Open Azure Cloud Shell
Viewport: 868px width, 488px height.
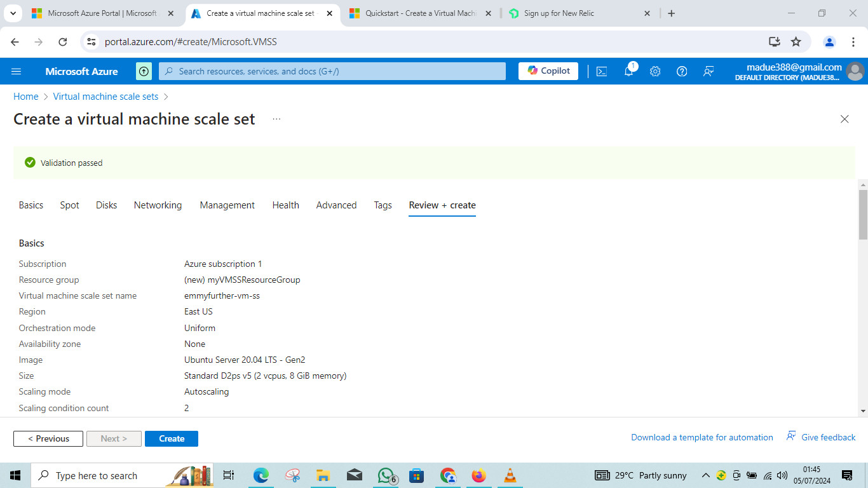(x=602, y=71)
